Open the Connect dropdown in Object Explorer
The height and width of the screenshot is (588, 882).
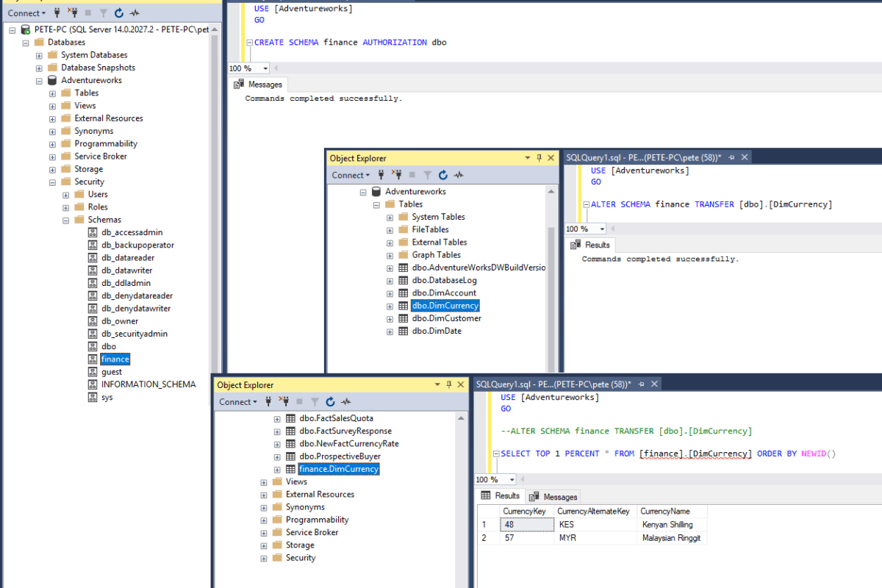click(x=27, y=12)
